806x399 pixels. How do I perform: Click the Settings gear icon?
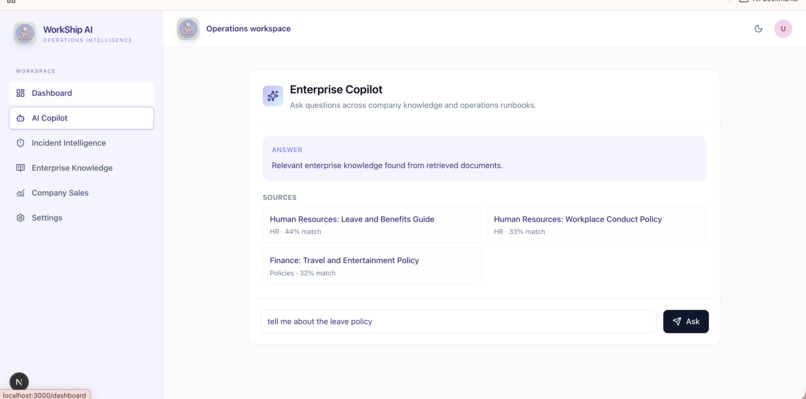21,218
